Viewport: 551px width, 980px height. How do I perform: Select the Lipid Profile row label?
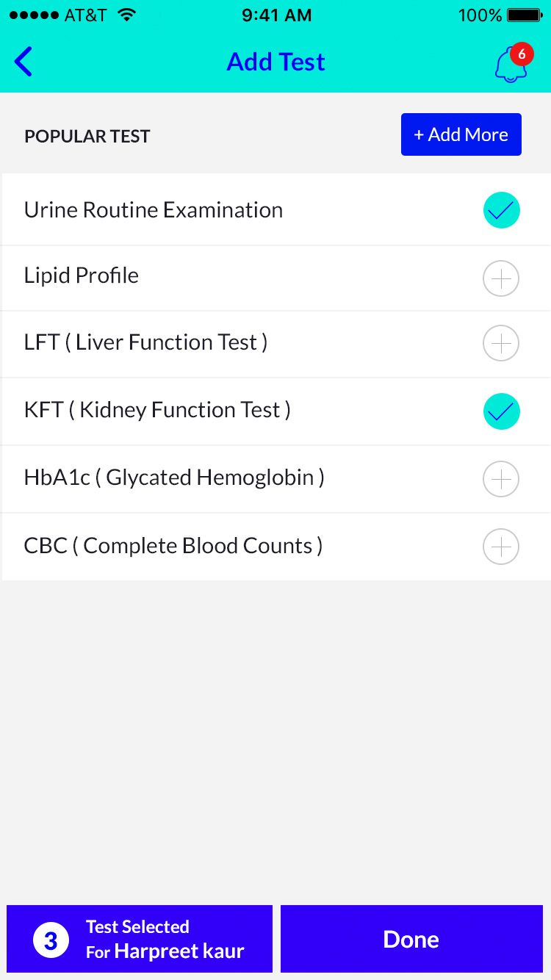click(x=82, y=275)
